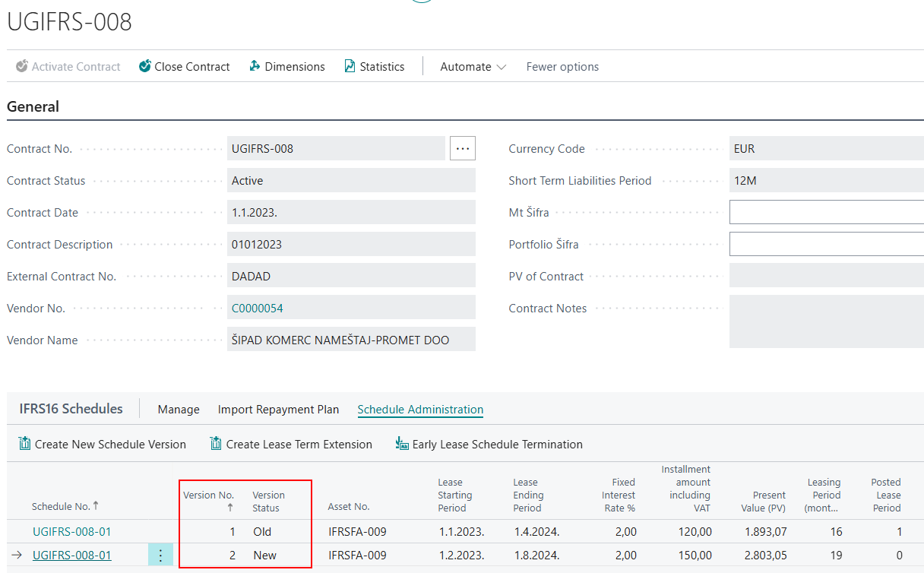Select installment amount 150,00
924x573 pixels.
click(x=695, y=556)
